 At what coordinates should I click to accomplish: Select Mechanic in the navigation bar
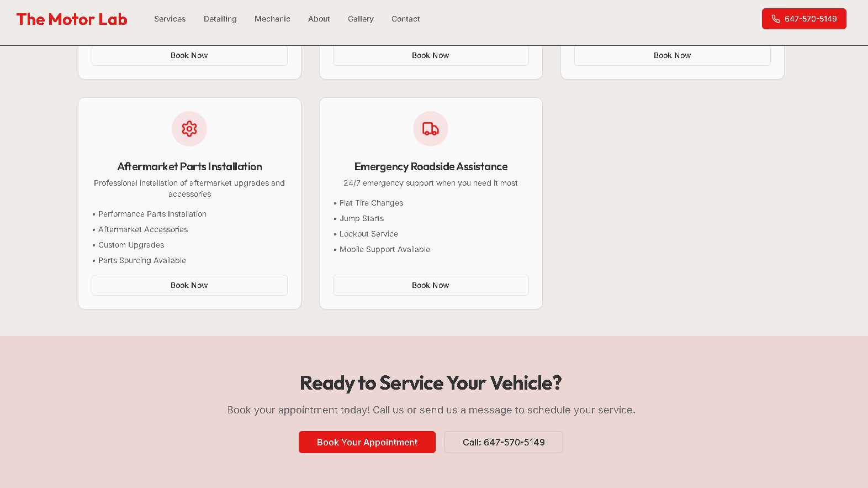click(x=272, y=19)
